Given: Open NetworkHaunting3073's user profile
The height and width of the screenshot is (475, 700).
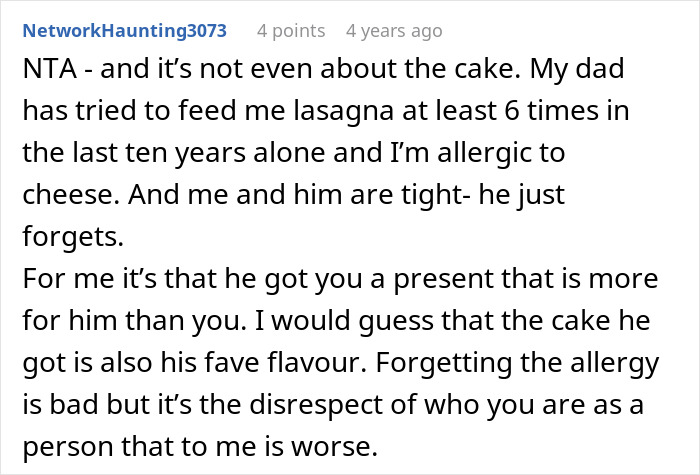Looking at the screenshot, I should (x=124, y=31).
